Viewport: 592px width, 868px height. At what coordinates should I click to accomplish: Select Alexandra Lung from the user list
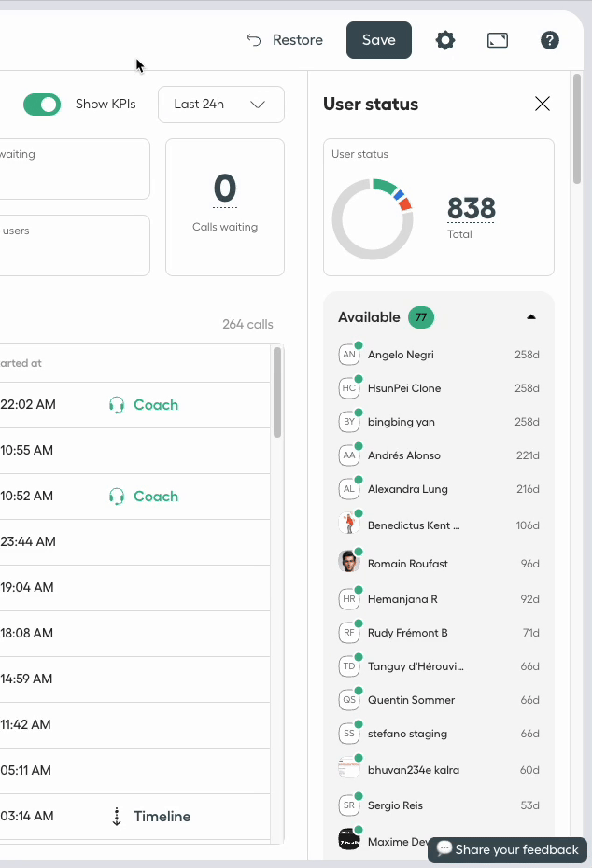(x=407, y=489)
